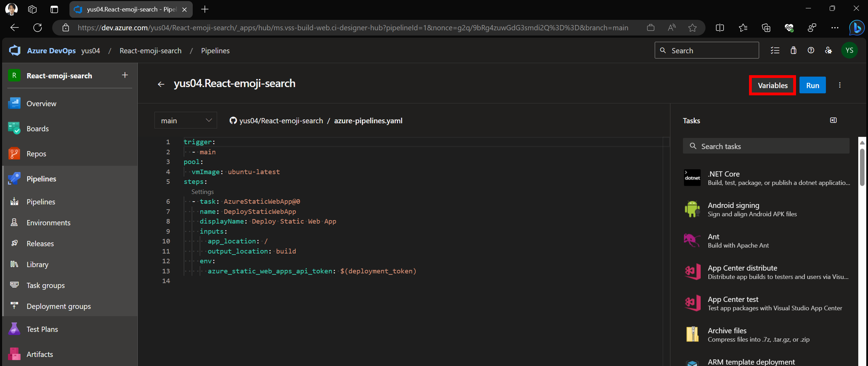Screen dimensions: 868x366
Task: Open the Overview hub icon
Action: [x=14, y=103]
